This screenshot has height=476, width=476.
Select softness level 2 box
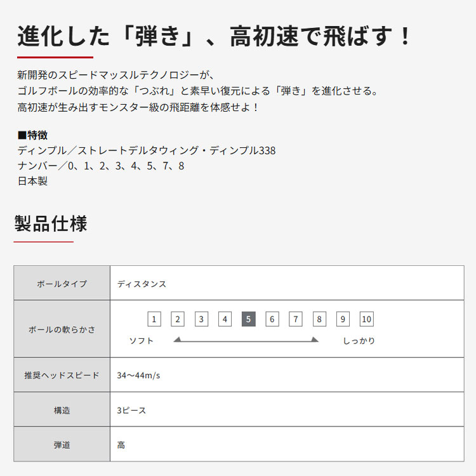pyautogui.click(x=178, y=319)
